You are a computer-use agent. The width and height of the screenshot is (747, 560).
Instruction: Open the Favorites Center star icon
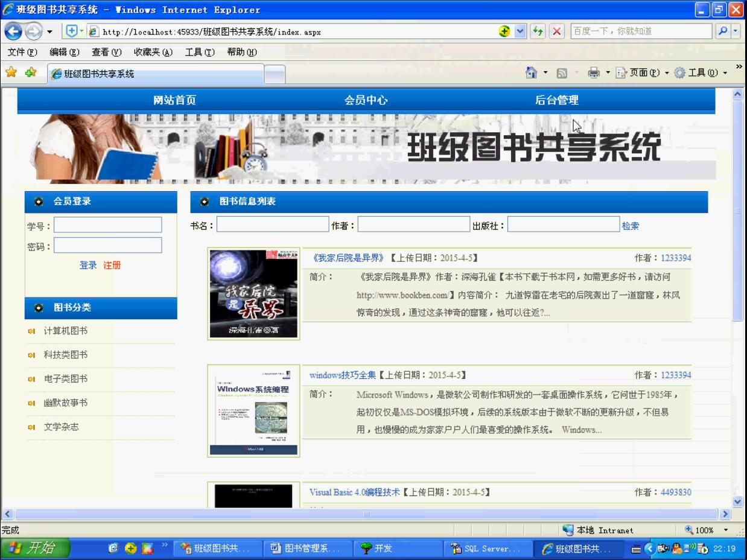coord(11,73)
